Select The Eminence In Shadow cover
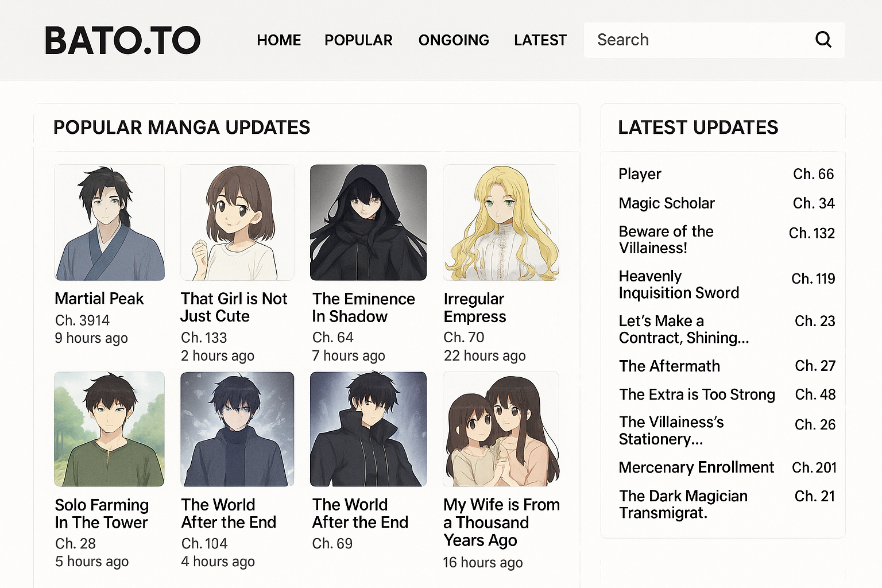Image resolution: width=882 pixels, height=588 pixels. 368,223
